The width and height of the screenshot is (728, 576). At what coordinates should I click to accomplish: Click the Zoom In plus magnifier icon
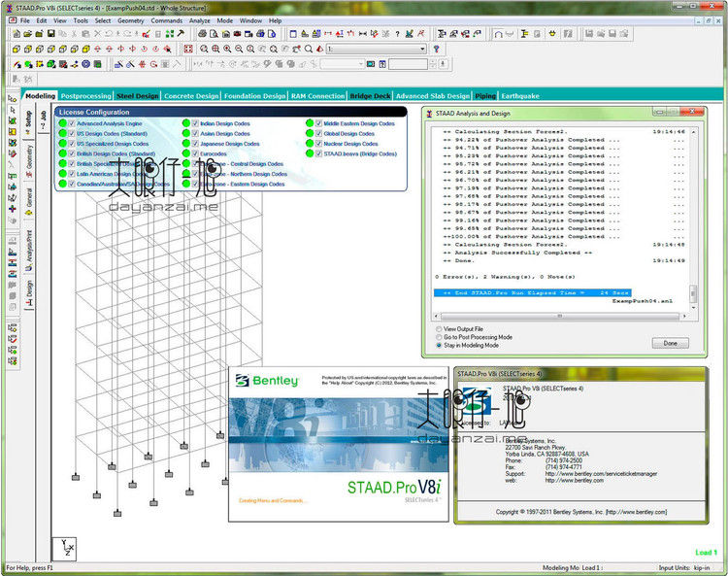(x=227, y=49)
